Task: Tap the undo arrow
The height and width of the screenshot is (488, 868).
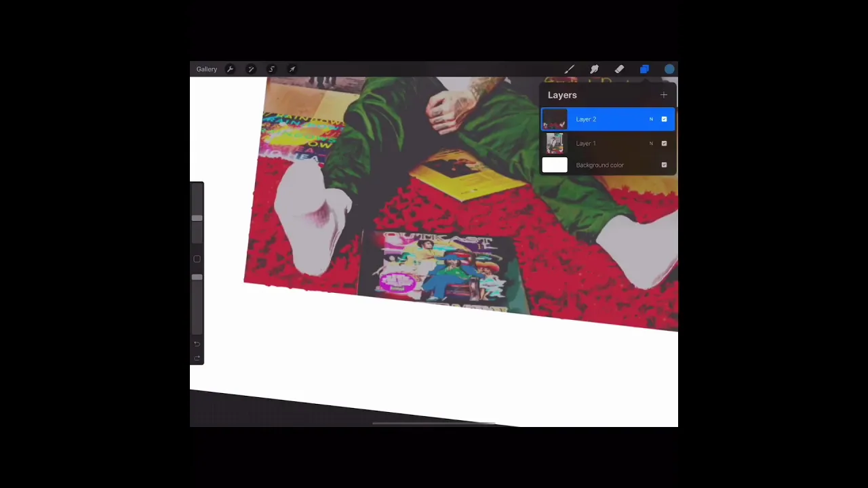Action: click(x=197, y=344)
